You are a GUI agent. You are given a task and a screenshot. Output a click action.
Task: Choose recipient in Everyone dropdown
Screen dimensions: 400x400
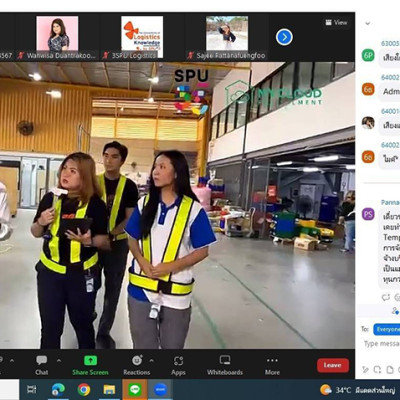[387, 329]
